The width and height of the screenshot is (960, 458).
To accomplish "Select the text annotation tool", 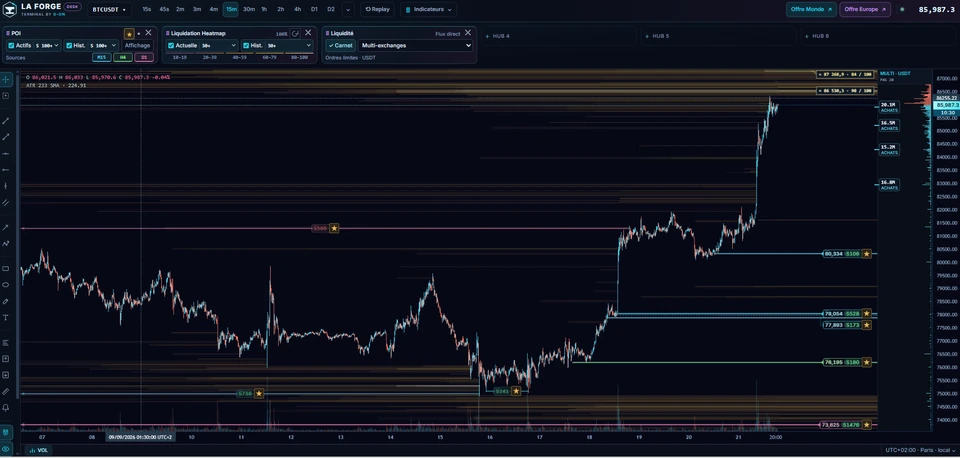I will click(6, 317).
